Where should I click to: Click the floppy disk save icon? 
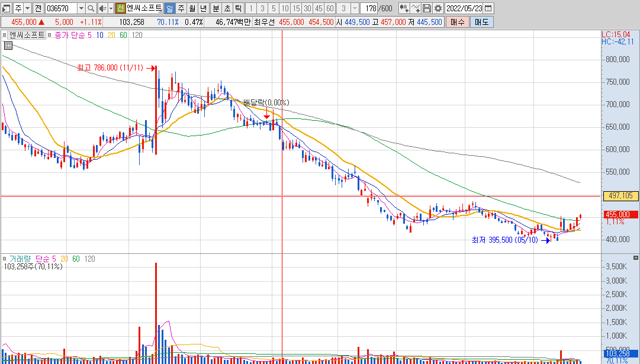(x=427, y=8)
